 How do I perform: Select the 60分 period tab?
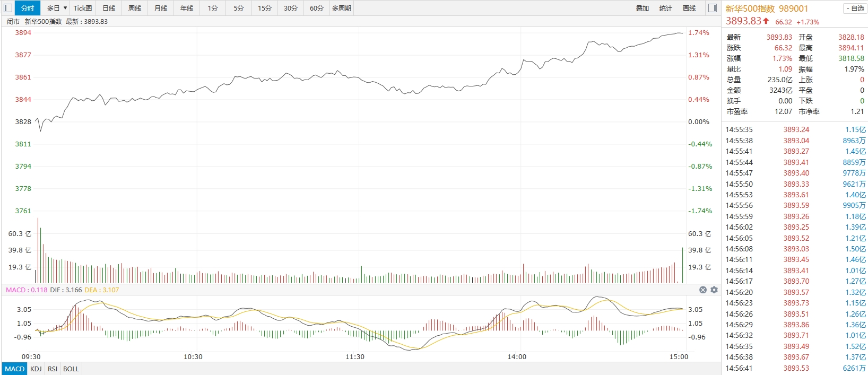(317, 8)
